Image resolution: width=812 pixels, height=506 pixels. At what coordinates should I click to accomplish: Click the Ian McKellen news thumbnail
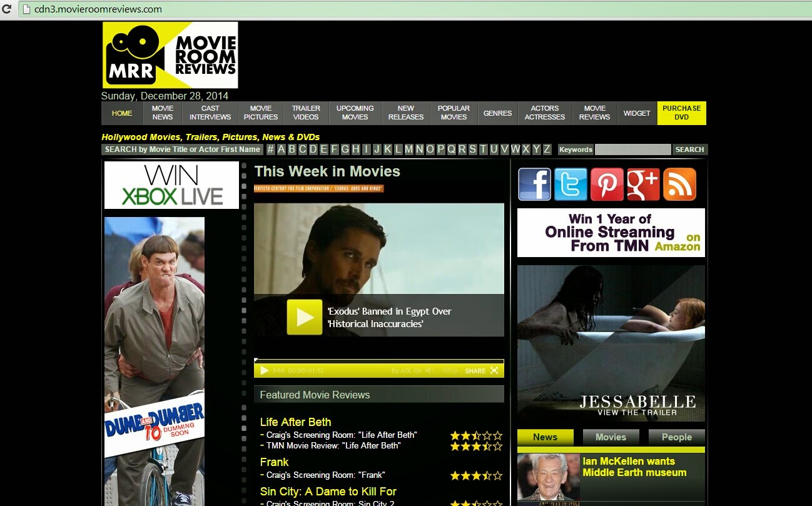tap(549, 478)
